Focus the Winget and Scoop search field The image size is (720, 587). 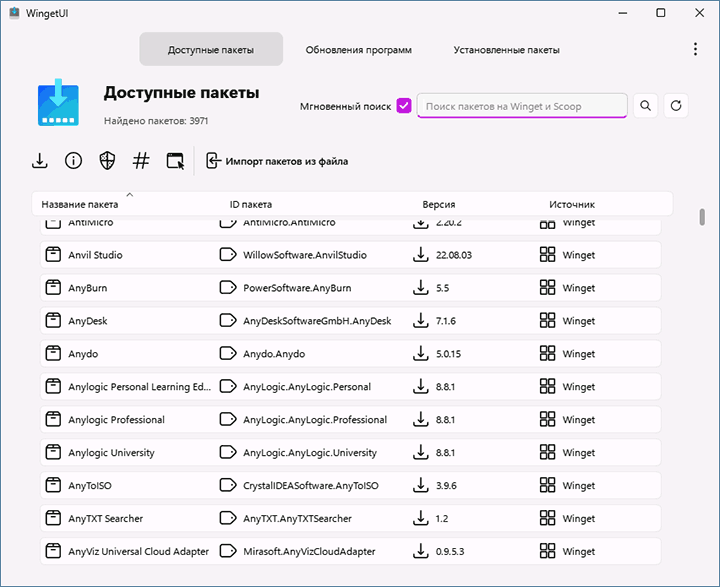522,106
